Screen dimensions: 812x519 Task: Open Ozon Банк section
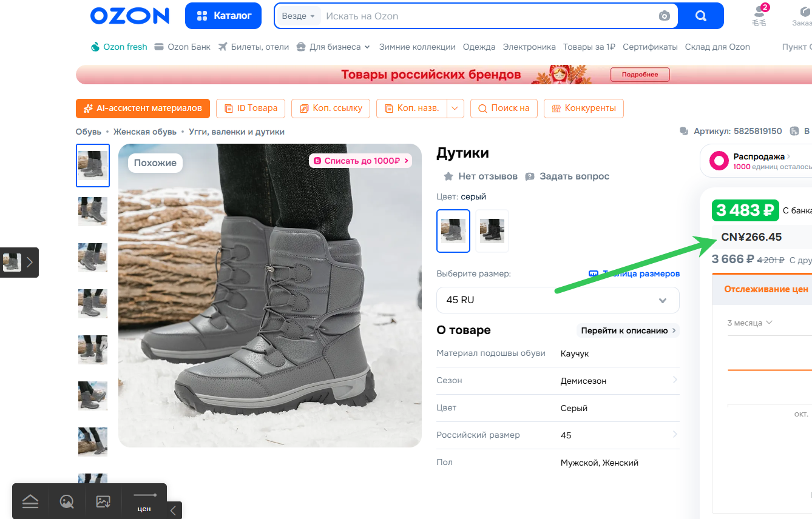tap(183, 47)
